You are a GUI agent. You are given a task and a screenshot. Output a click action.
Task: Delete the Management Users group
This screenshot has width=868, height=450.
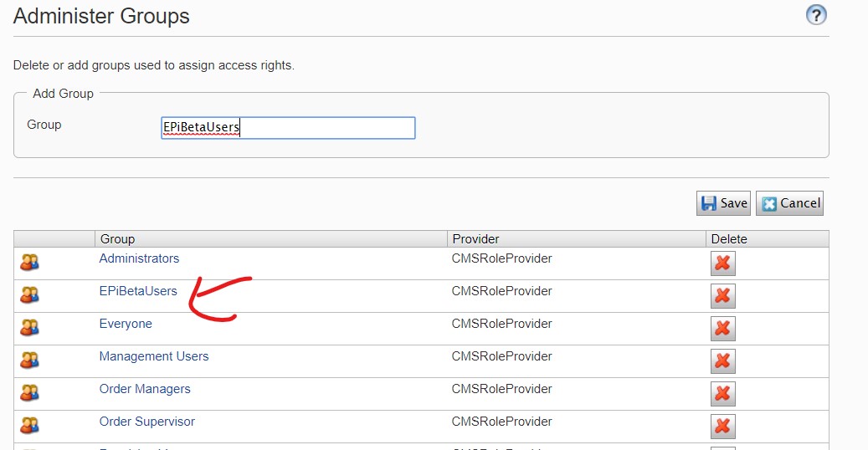723,361
